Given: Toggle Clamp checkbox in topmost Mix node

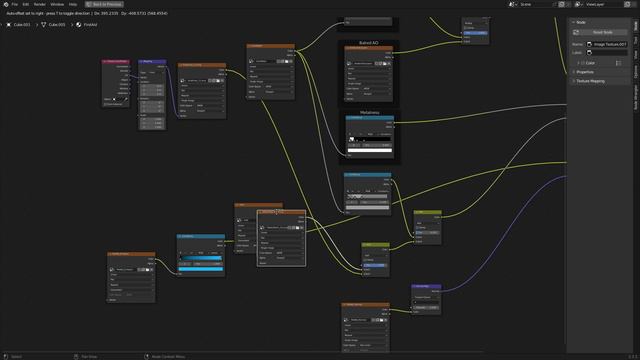Looking at the screenshot, I should point(466,28).
